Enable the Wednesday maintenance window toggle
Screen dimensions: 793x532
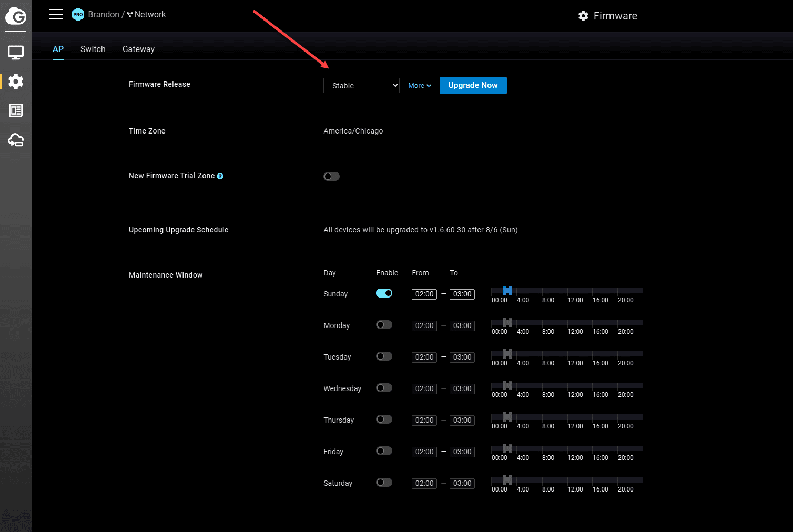coord(384,388)
